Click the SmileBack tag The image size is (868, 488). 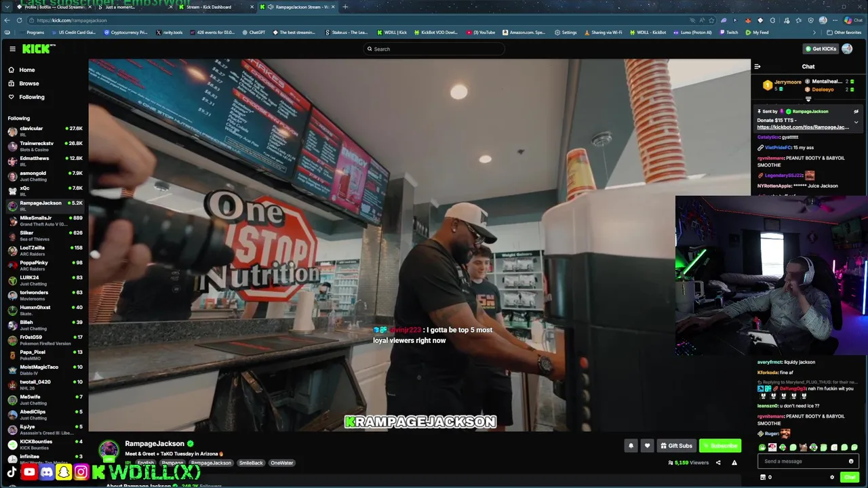[x=251, y=463]
